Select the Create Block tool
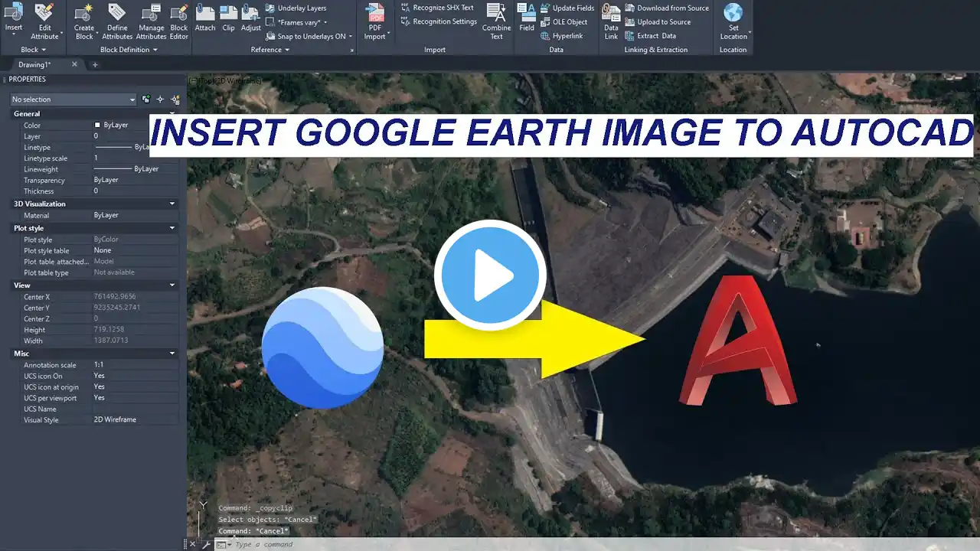 (x=84, y=21)
